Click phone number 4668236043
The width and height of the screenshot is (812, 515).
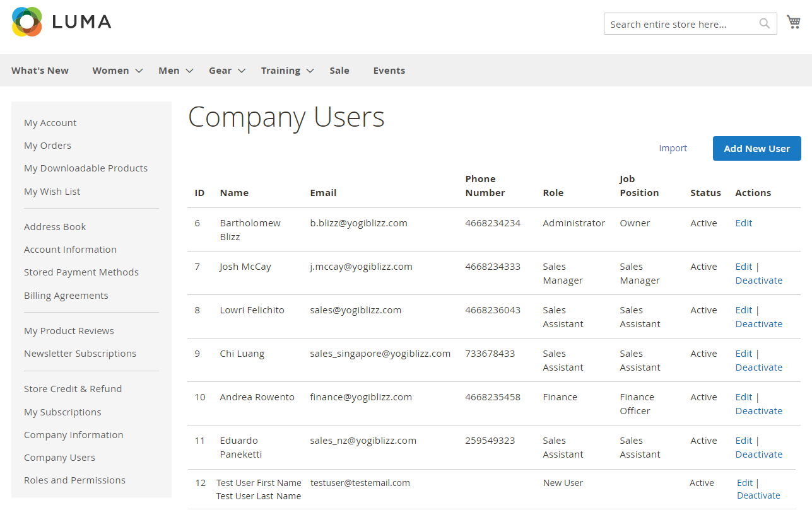tap(493, 310)
